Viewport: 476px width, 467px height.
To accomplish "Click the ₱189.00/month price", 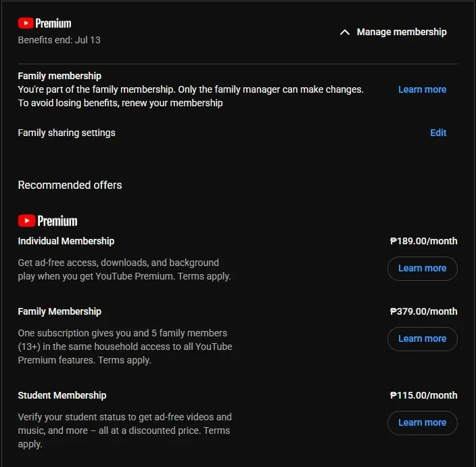I will [x=423, y=241].
